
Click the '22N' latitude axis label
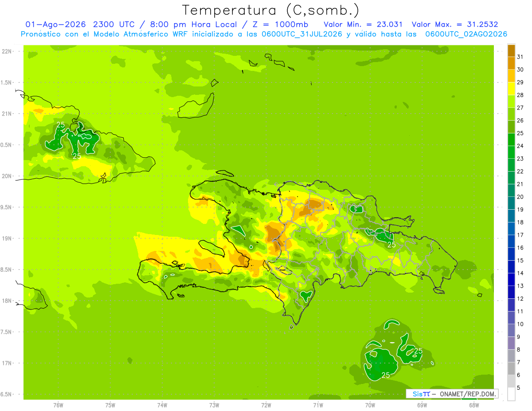pos(7,51)
